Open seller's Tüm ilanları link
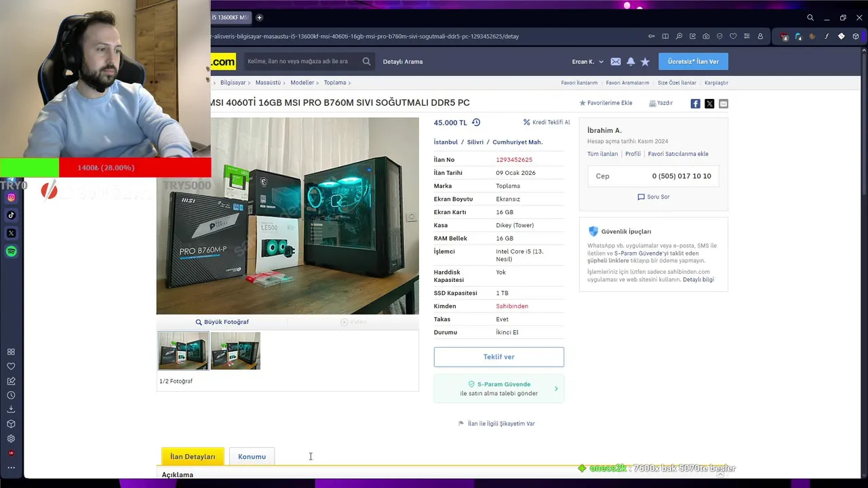868x488 pixels. 602,154
